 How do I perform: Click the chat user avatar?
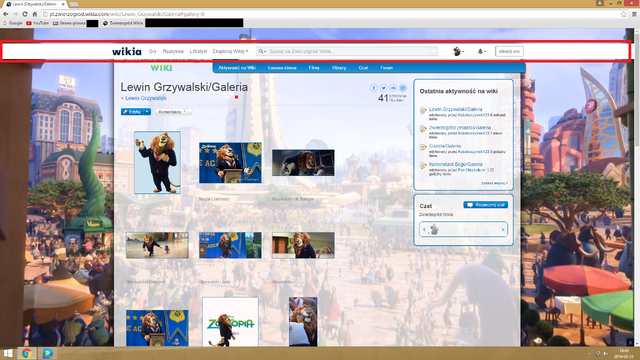point(434,229)
